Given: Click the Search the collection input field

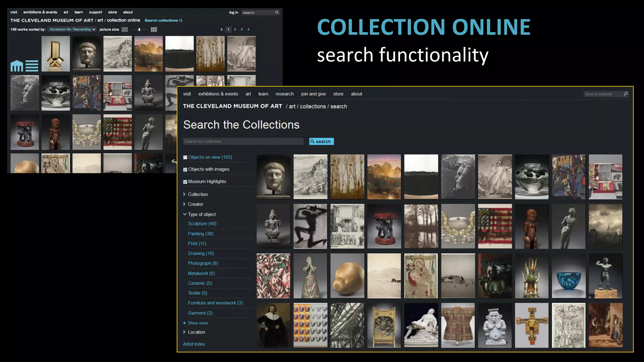Looking at the screenshot, I should (x=243, y=141).
